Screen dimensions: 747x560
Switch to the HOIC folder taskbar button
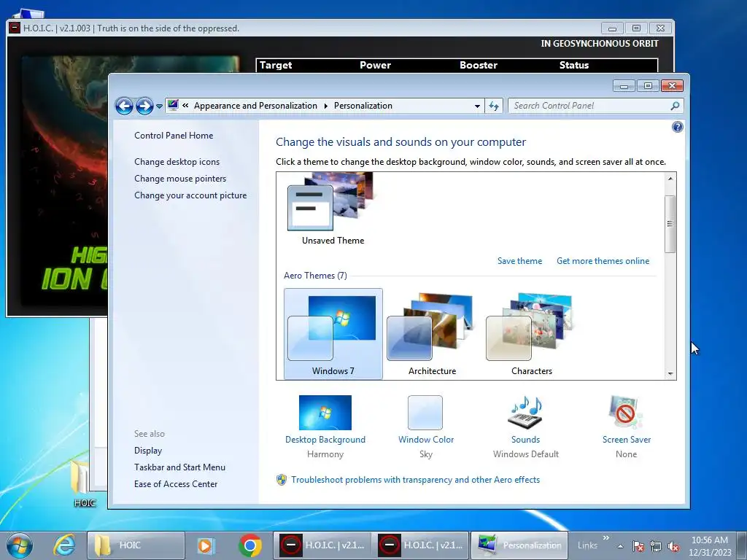[136, 545]
